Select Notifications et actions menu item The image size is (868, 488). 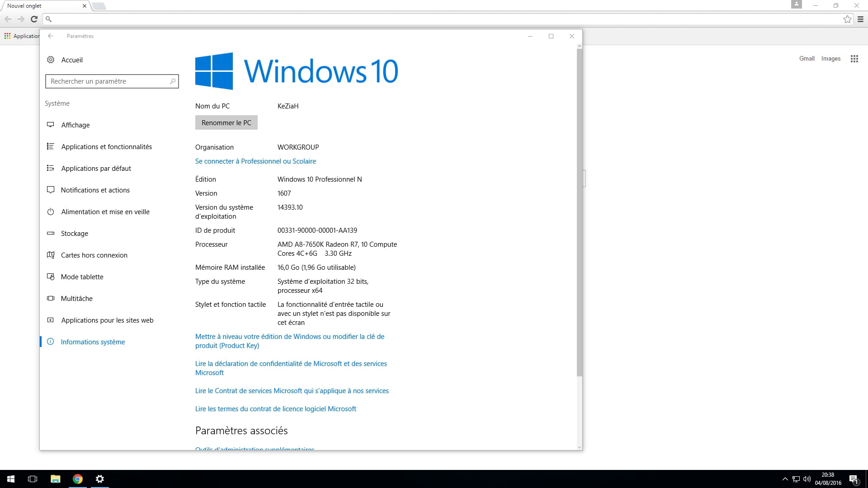(95, 190)
